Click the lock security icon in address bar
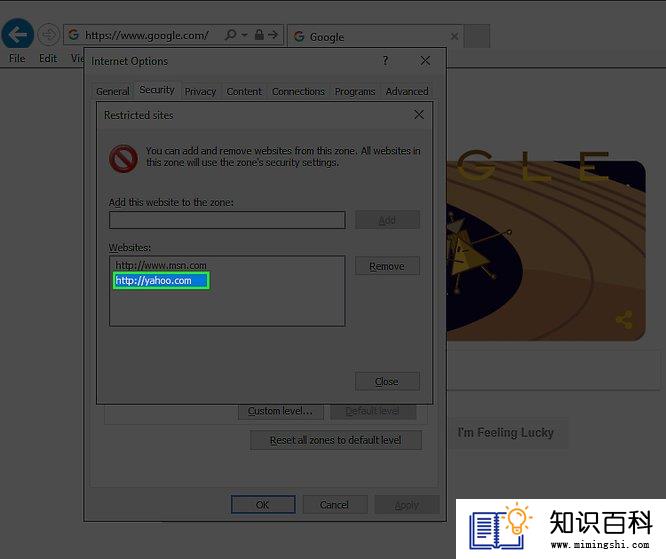The image size is (666, 559). [x=259, y=34]
